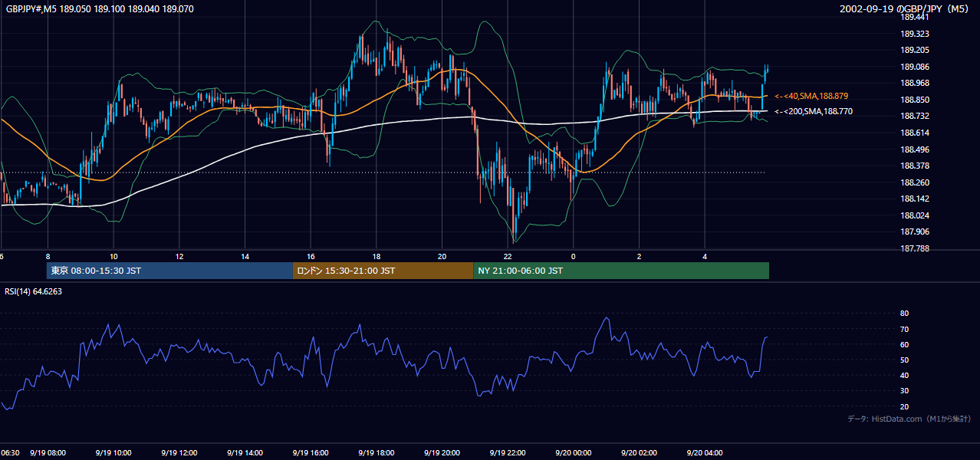The image size is (980, 460).
Task: Click price axis value 188.614
Action: 915,133
